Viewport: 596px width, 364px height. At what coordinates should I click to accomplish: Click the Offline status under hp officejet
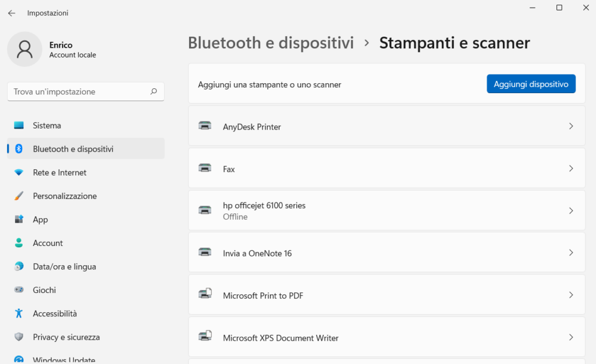(235, 217)
